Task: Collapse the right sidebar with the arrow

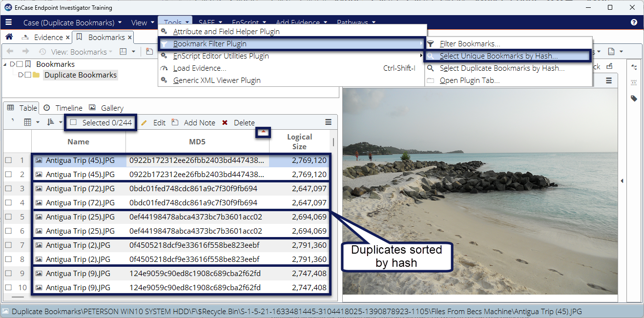Action: (622, 181)
